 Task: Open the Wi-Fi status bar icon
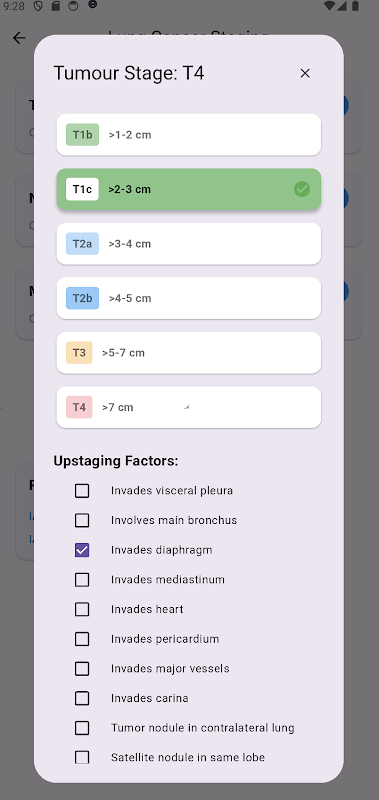click(330, 6)
